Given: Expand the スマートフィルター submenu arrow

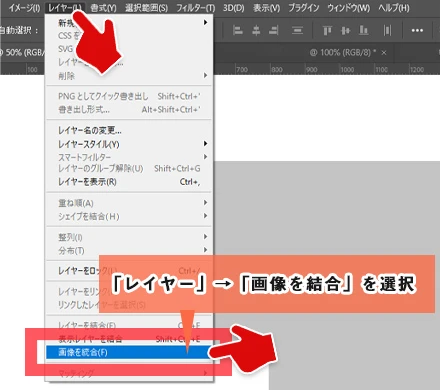Looking at the screenshot, I should tap(205, 156).
